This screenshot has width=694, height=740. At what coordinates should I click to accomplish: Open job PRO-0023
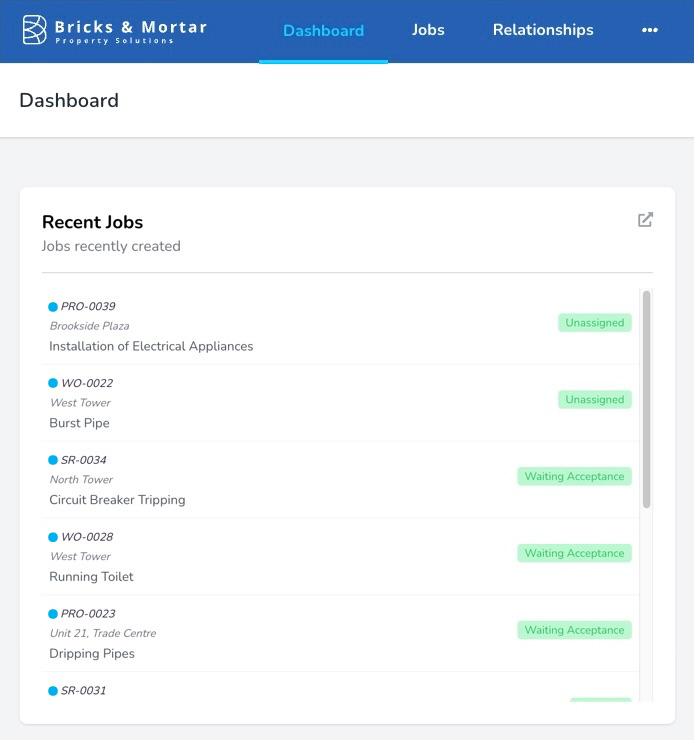click(x=88, y=614)
